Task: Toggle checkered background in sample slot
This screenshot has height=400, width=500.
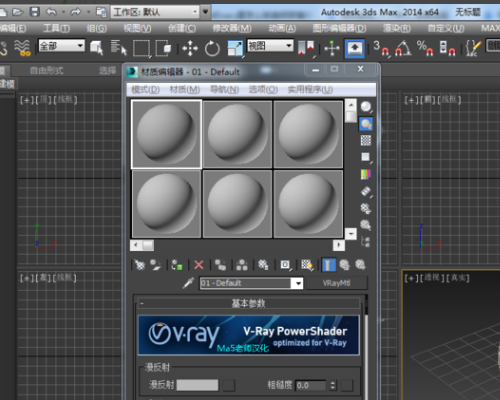Action: click(x=366, y=140)
